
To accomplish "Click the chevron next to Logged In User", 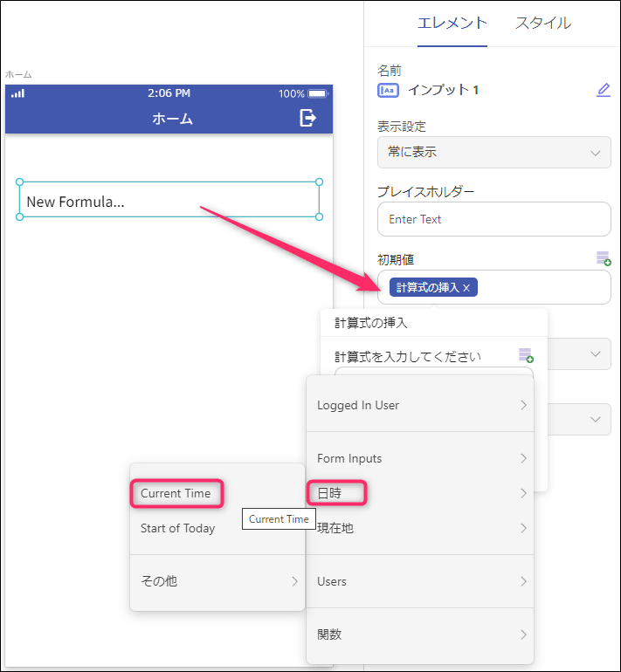I will pos(524,405).
